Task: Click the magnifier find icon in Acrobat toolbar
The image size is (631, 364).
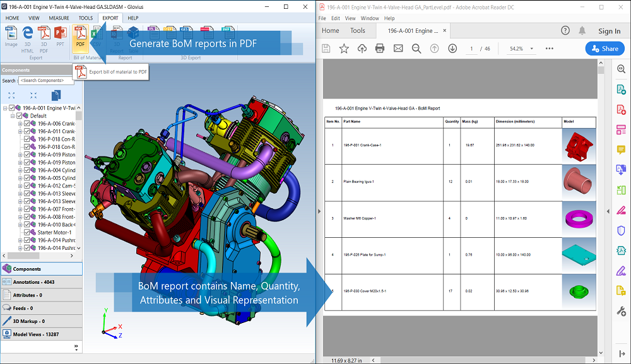Action: pyautogui.click(x=416, y=49)
